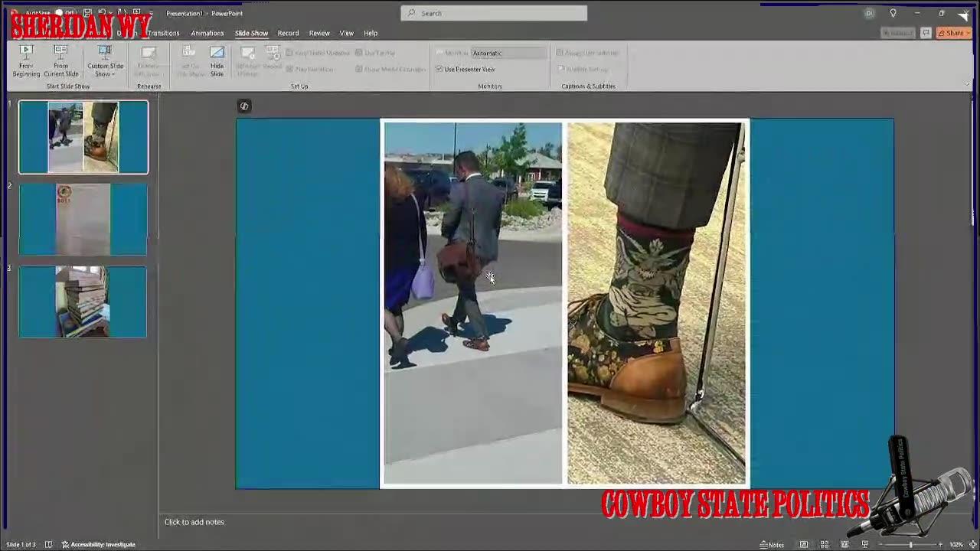Adjust the zoom slider
This screenshot has width=980, height=551.
[x=910, y=544]
